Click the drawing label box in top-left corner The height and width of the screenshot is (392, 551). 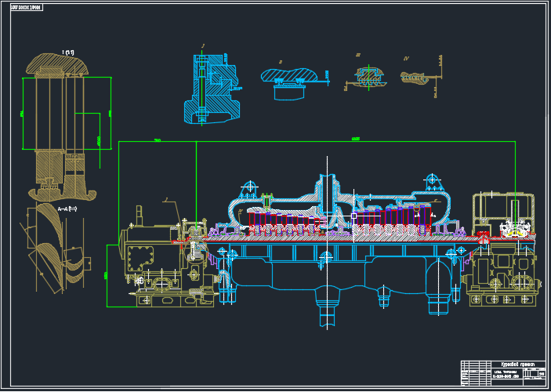tap(23, 7)
